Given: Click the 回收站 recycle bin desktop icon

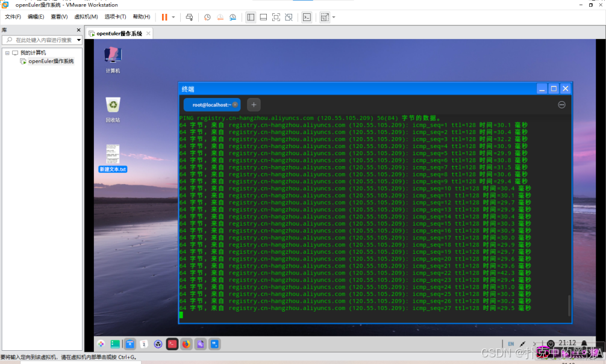Looking at the screenshot, I should (x=113, y=110).
